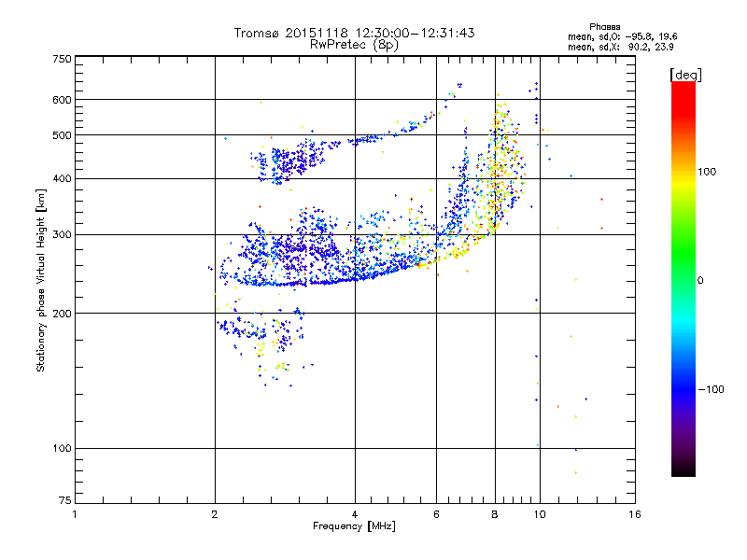
Task: Click the '2' frequency axis tick label
Action: click(x=215, y=514)
